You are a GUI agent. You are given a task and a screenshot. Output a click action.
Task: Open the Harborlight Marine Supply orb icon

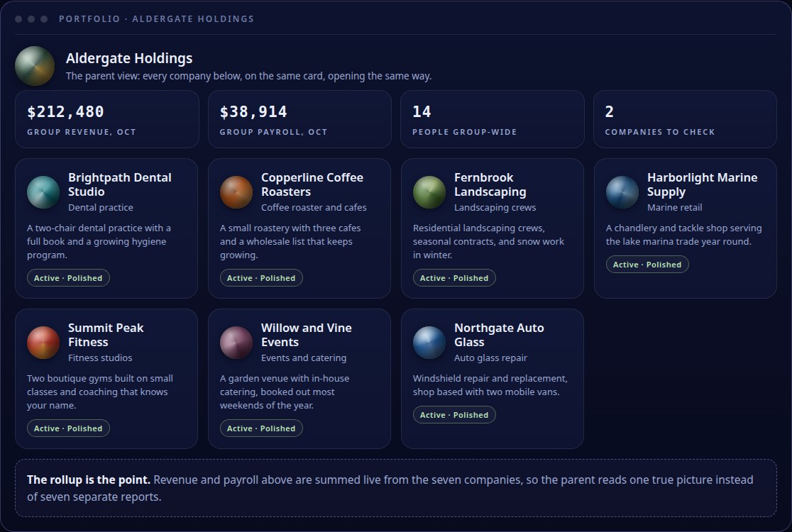point(622,192)
